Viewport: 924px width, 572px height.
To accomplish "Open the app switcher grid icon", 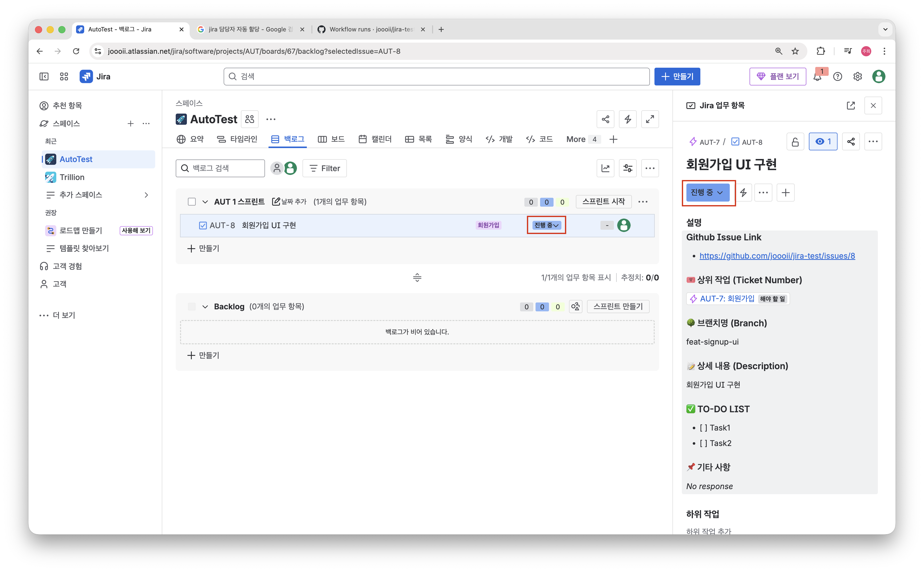I will pos(64,77).
